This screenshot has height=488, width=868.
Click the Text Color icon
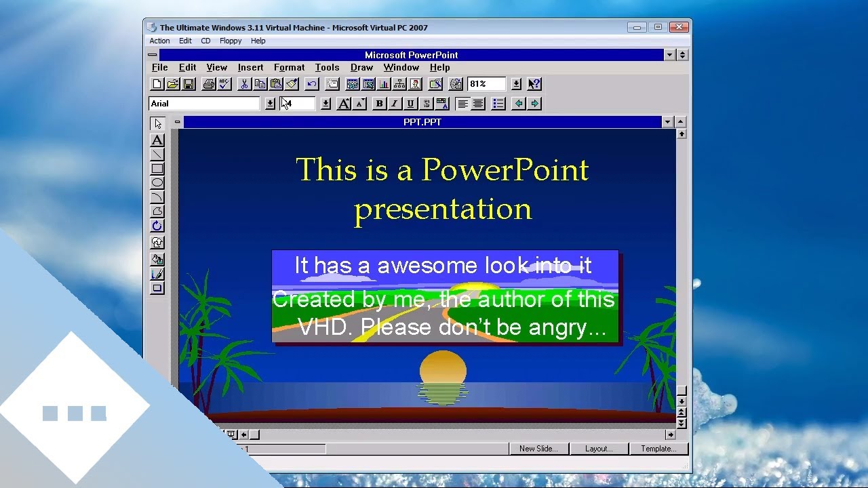click(442, 104)
